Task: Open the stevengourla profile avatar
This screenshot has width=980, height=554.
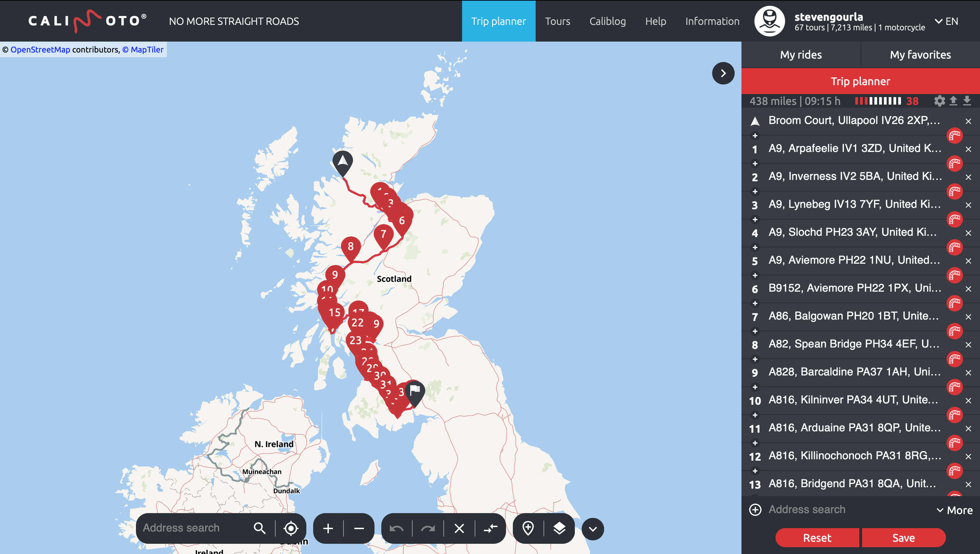Action: tap(769, 21)
